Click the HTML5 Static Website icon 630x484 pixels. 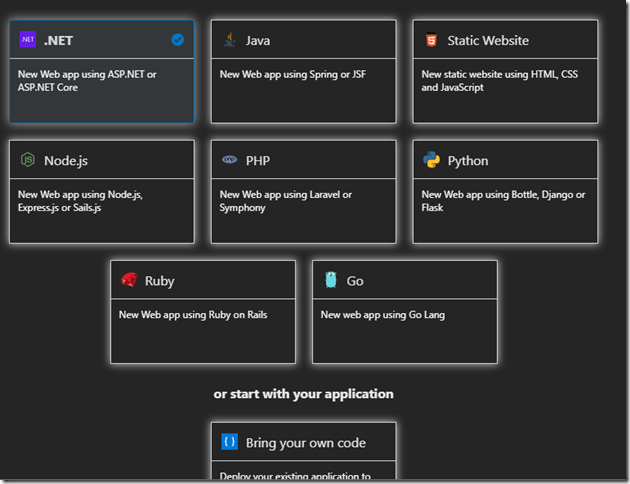[431, 40]
